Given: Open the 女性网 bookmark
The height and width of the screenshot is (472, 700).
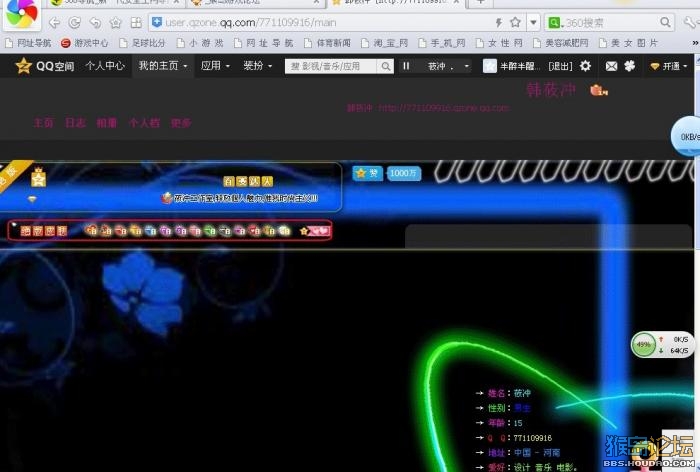Looking at the screenshot, I should point(499,43).
